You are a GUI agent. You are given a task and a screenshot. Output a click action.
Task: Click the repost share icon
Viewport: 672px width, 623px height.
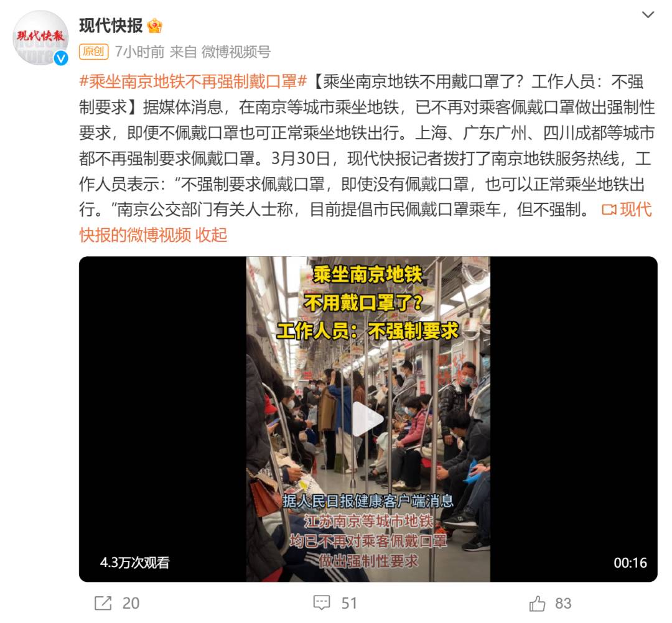[x=103, y=603]
